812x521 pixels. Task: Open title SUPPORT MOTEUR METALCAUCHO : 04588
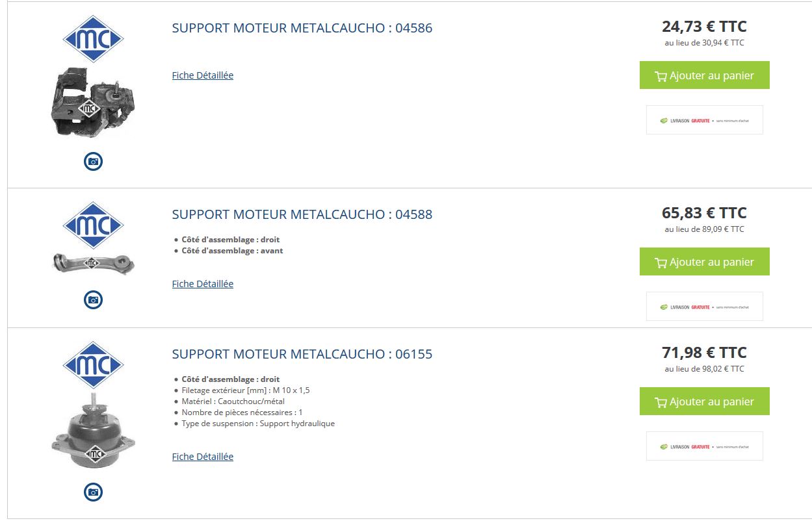(x=302, y=214)
